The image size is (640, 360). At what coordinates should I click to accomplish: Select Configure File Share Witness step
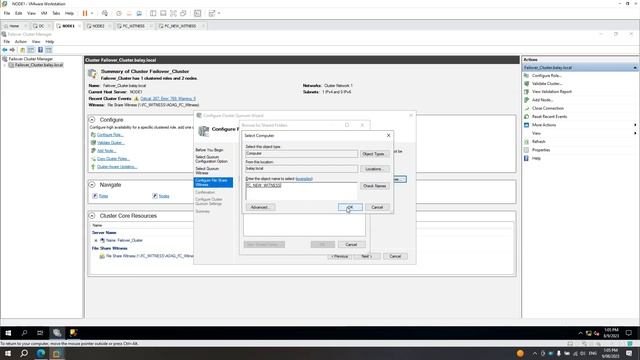213,182
